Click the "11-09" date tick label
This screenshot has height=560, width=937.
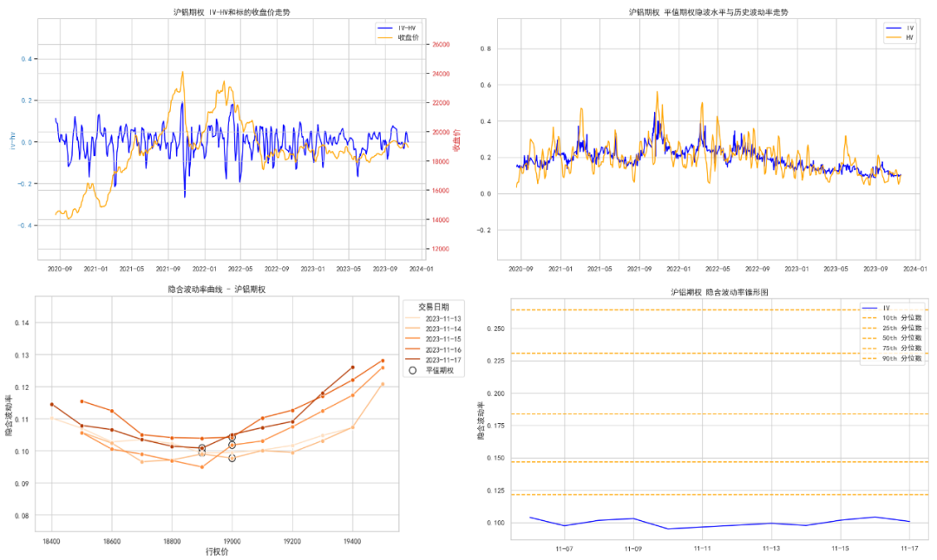tap(632, 549)
